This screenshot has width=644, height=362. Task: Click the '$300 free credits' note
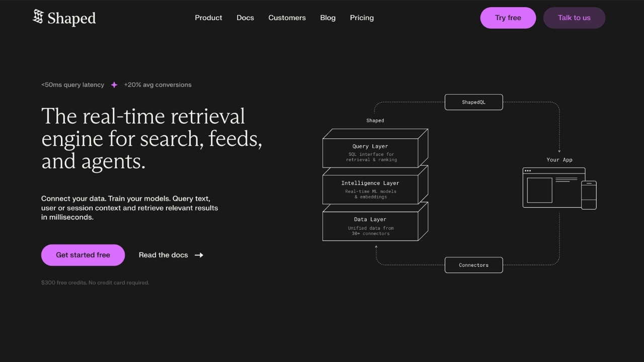tap(95, 283)
